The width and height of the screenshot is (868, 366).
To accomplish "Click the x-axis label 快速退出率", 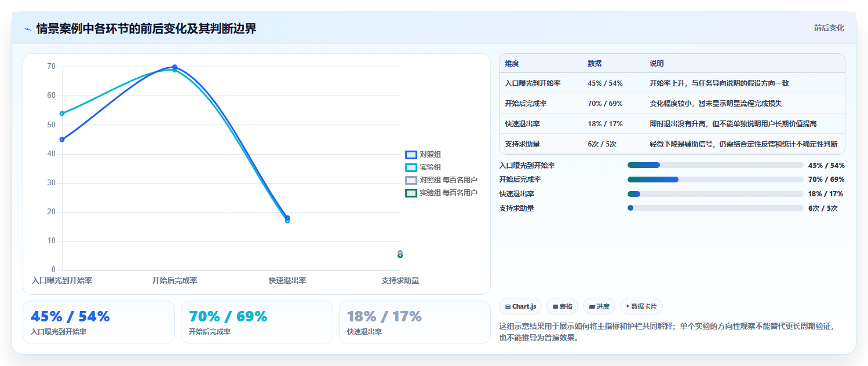I will [x=287, y=281].
